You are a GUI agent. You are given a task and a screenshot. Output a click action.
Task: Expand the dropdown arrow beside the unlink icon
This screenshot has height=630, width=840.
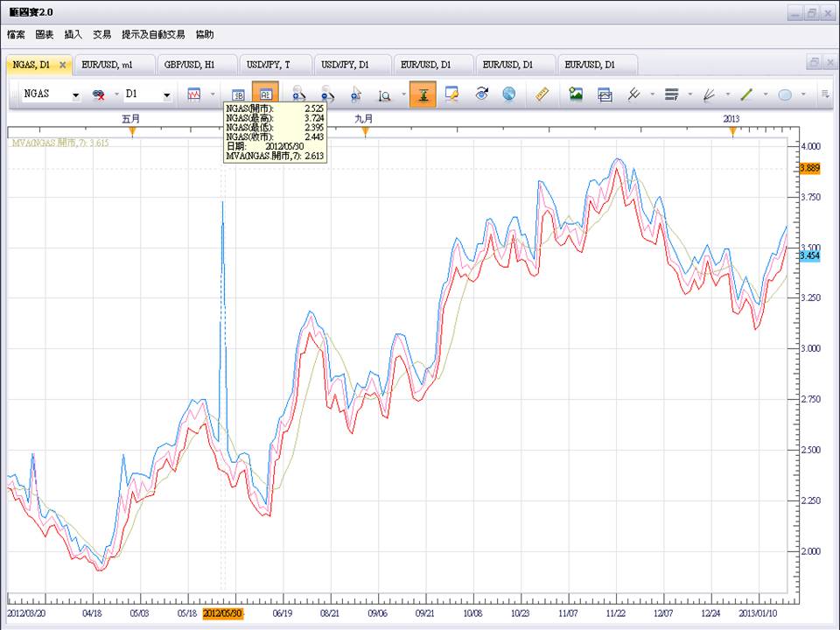point(116,94)
